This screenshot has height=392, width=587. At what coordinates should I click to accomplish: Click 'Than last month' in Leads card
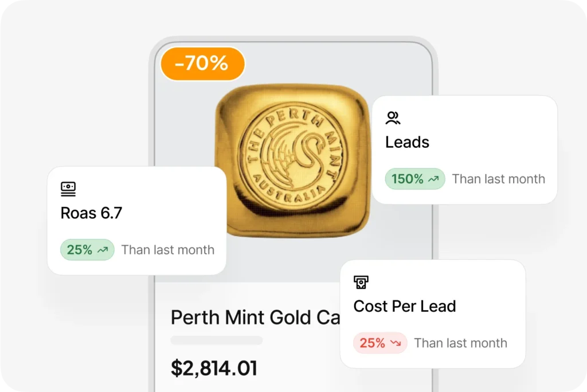click(498, 179)
